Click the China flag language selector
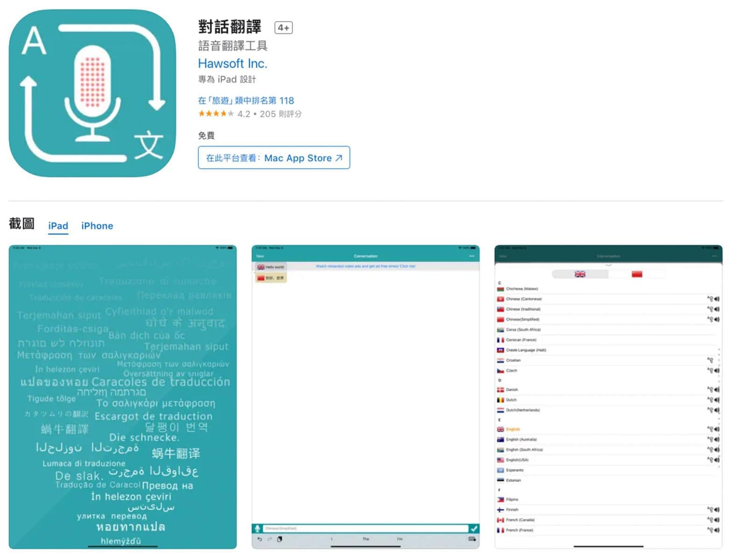 pyautogui.click(x=637, y=274)
